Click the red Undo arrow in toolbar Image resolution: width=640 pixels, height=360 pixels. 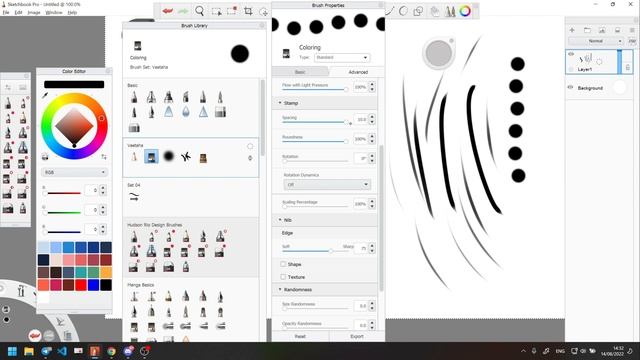click(x=167, y=11)
